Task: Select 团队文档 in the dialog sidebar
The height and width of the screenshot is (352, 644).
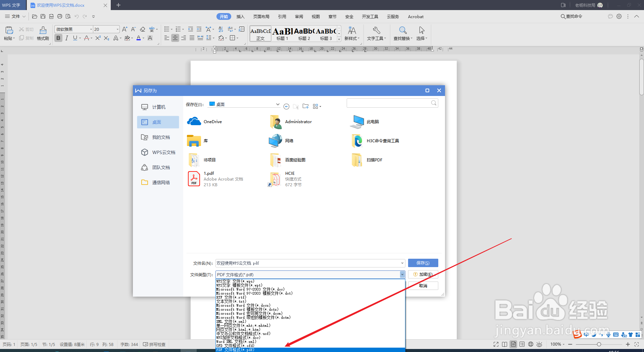Action: 158,167
